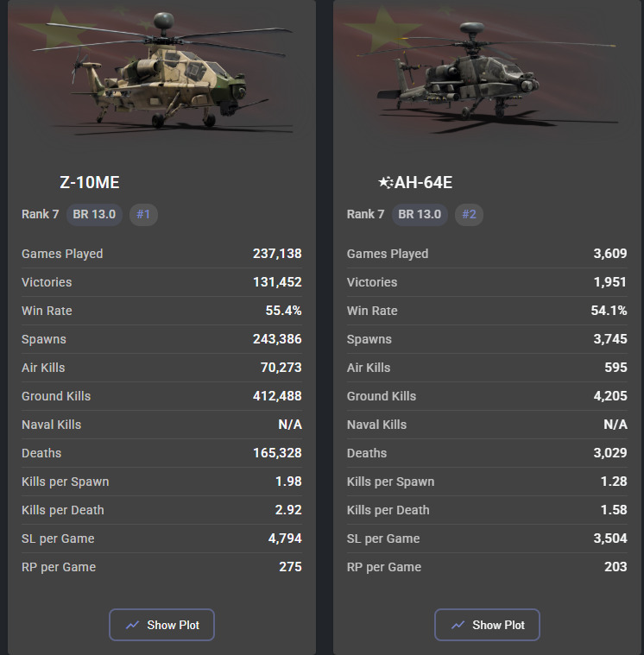Click the AH-64E Win Rate value 54.1%
The height and width of the screenshot is (655, 644).
click(x=609, y=311)
